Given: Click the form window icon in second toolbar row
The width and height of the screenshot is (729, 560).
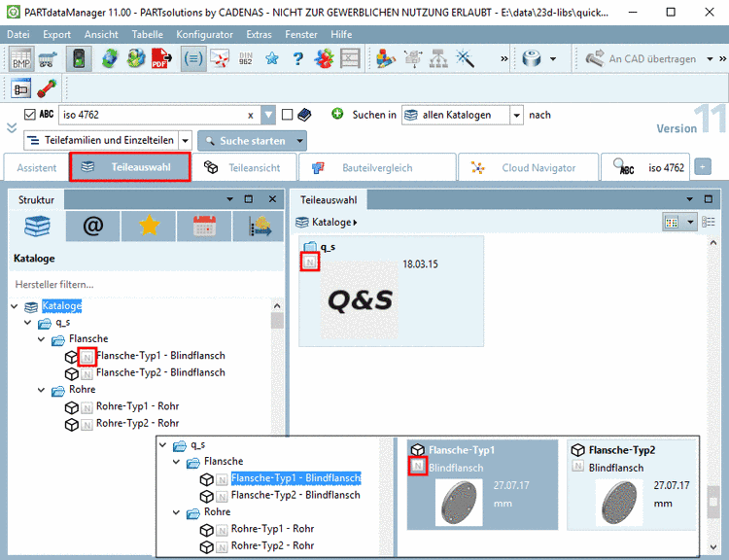Looking at the screenshot, I should pyautogui.click(x=21, y=88).
